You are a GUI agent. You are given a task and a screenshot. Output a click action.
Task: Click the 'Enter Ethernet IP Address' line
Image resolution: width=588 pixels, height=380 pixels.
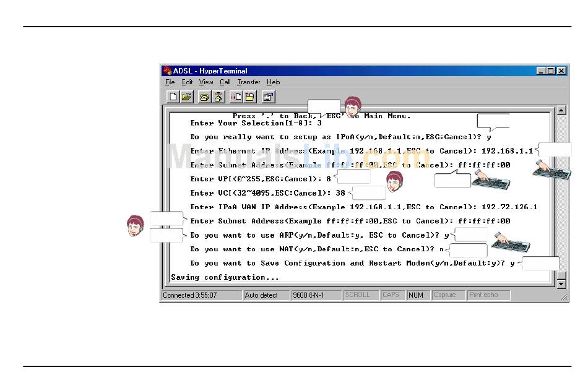click(361, 151)
